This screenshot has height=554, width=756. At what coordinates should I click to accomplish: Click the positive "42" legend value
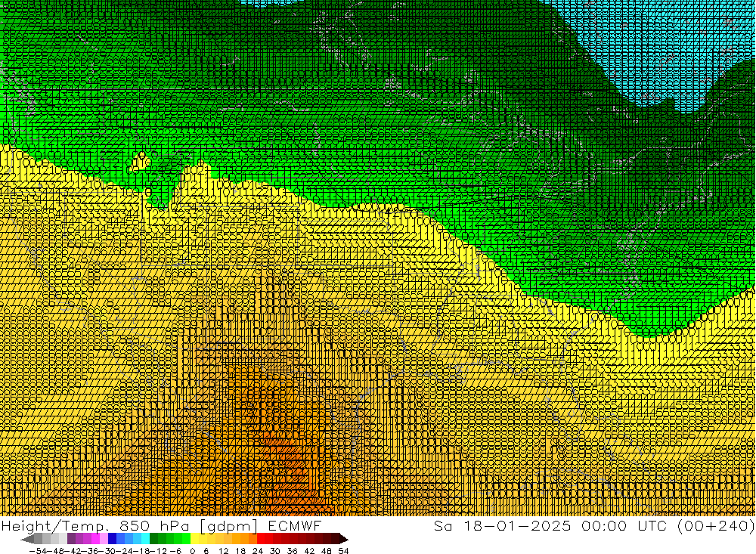pyautogui.click(x=309, y=551)
